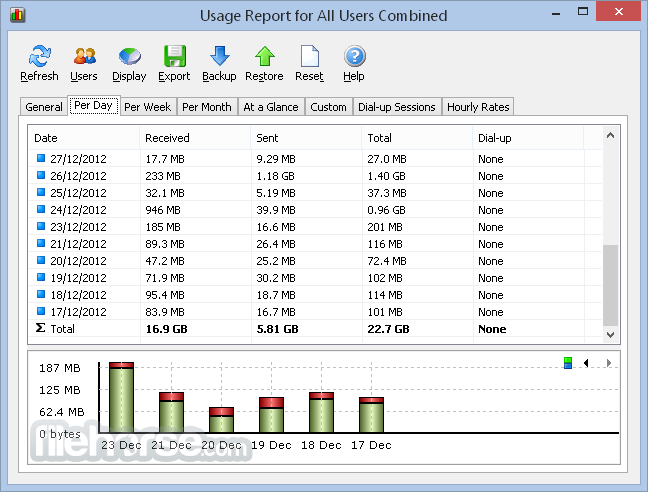This screenshot has width=648, height=492.
Task: Export the usage report
Action: point(174,57)
